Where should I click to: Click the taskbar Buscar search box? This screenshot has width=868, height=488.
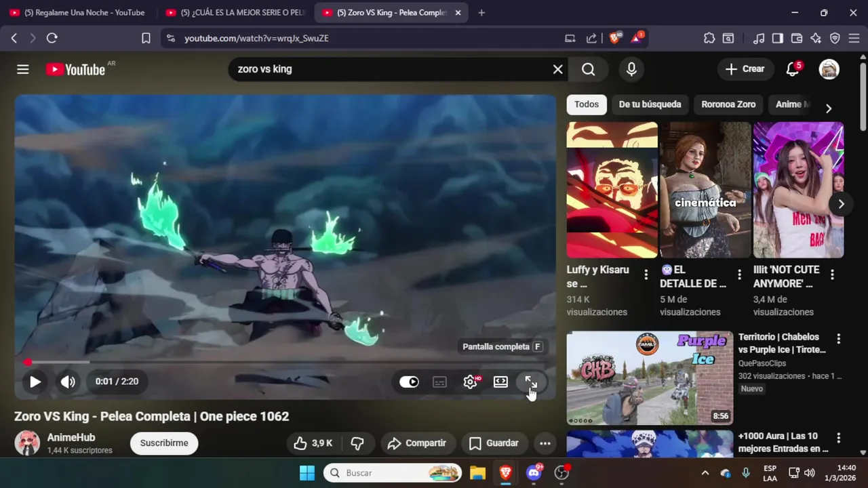[x=393, y=473]
